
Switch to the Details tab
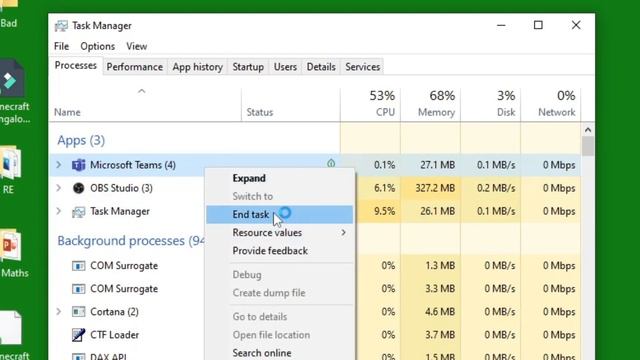tap(321, 67)
